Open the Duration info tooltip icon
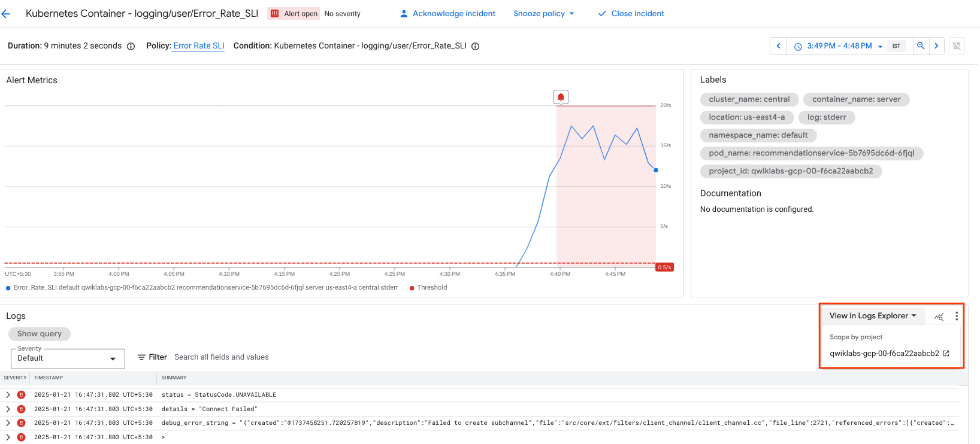This screenshot has width=980, height=444. (x=131, y=46)
